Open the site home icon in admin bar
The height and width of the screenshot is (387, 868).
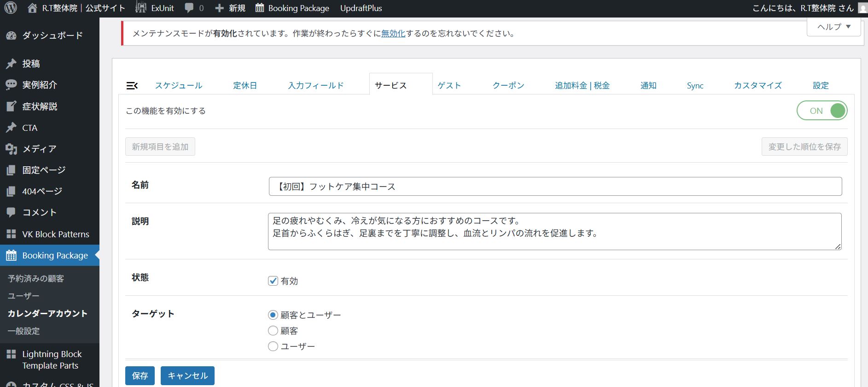pos(32,8)
